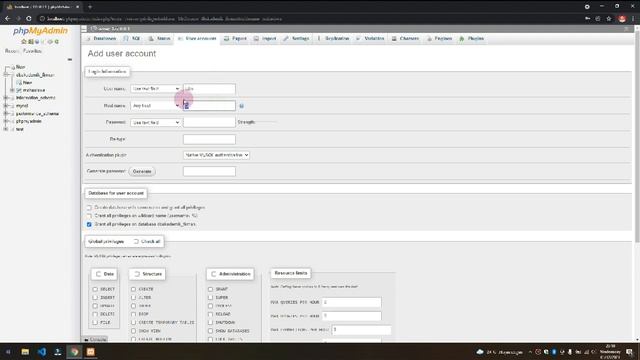Open File Explorer from the taskbar
Viewport: 640px width, 360px height.
pos(25,352)
